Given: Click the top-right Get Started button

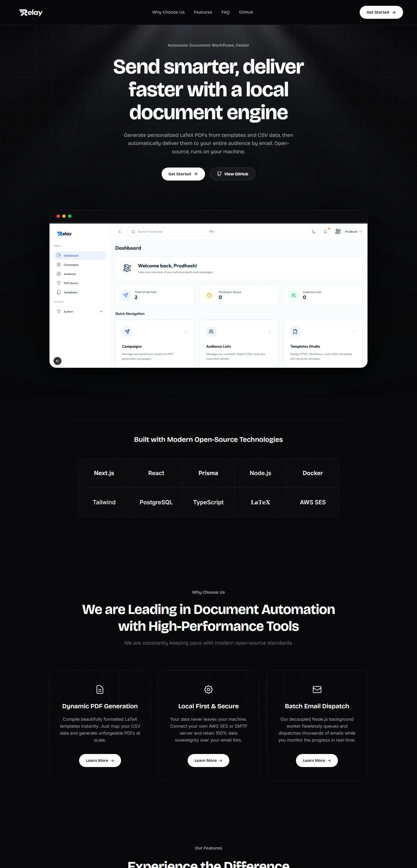Looking at the screenshot, I should click(381, 12).
